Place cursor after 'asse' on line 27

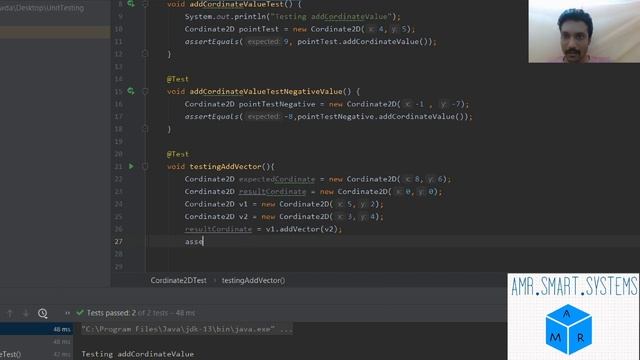point(203,242)
